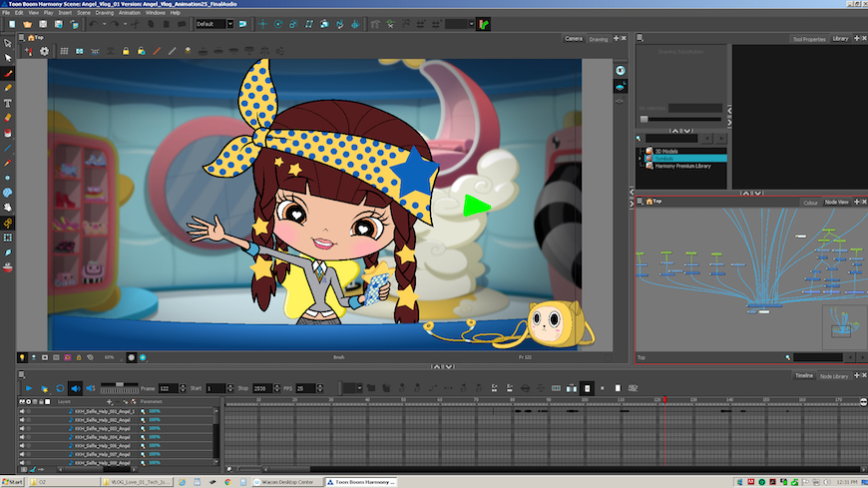Open the Timeline panel menu icon
This screenshot has width=868, height=488.
pos(21,375)
